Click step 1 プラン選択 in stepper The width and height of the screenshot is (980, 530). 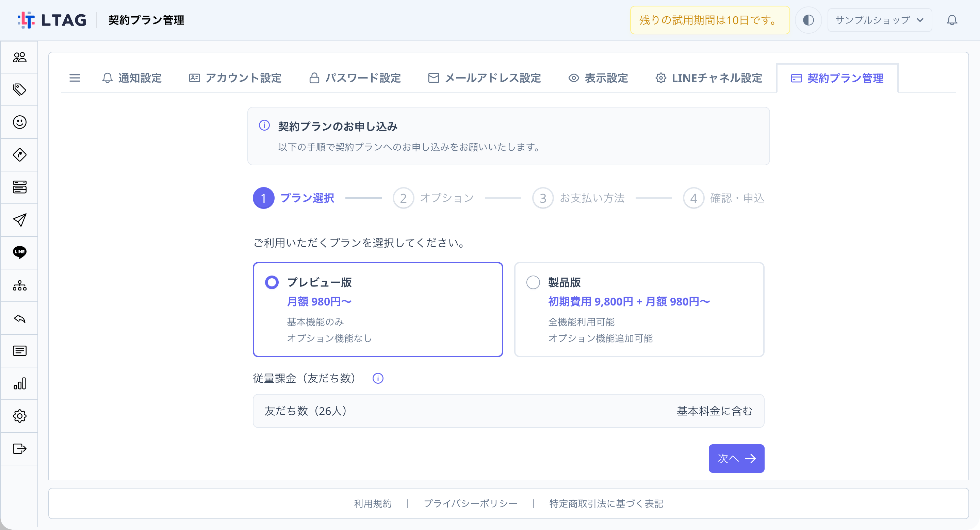tap(293, 198)
